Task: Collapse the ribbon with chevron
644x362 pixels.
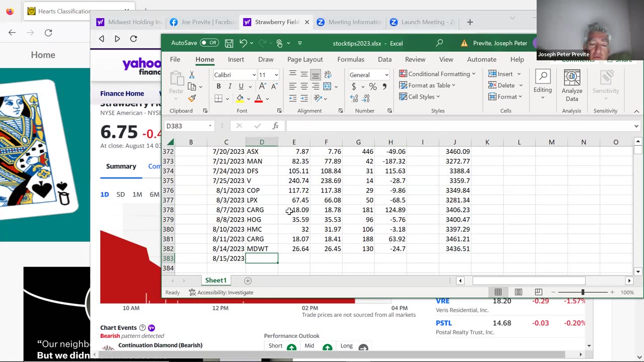Action: (x=636, y=111)
